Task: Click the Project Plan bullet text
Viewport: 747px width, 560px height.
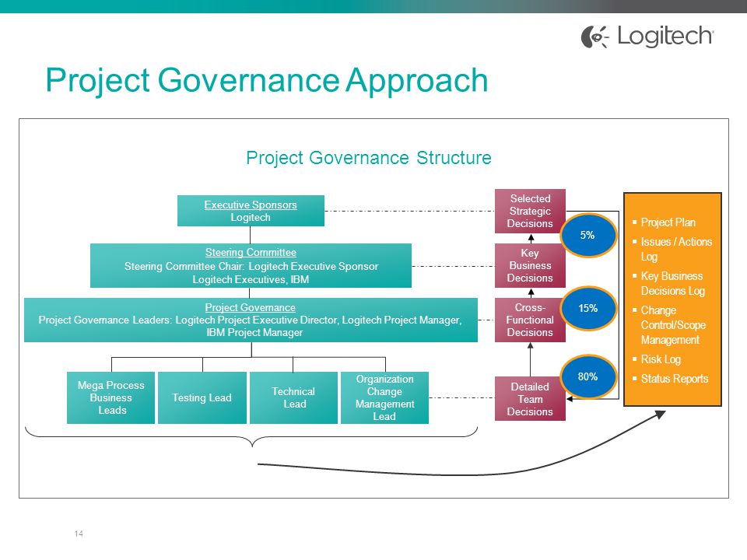Action: point(668,222)
